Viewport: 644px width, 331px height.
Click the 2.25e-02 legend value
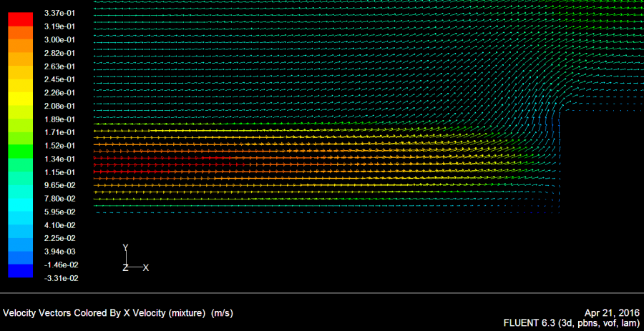point(59,238)
